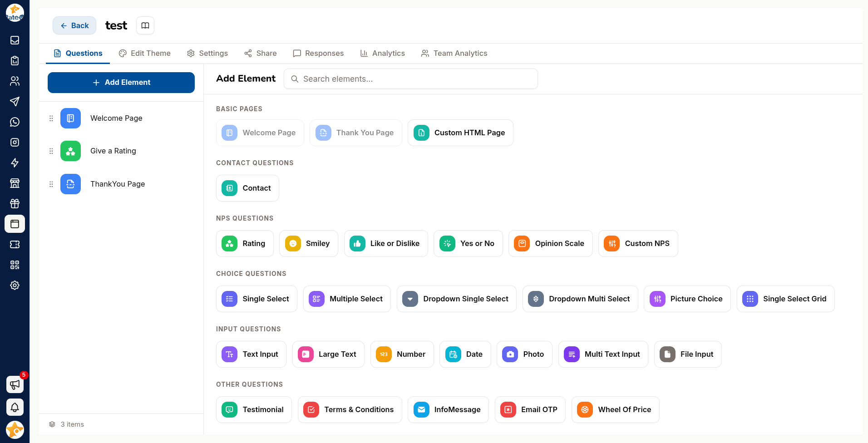Click the green Give a Rating icon
Viewport: 868px width, 443px height.
(70, 151)
